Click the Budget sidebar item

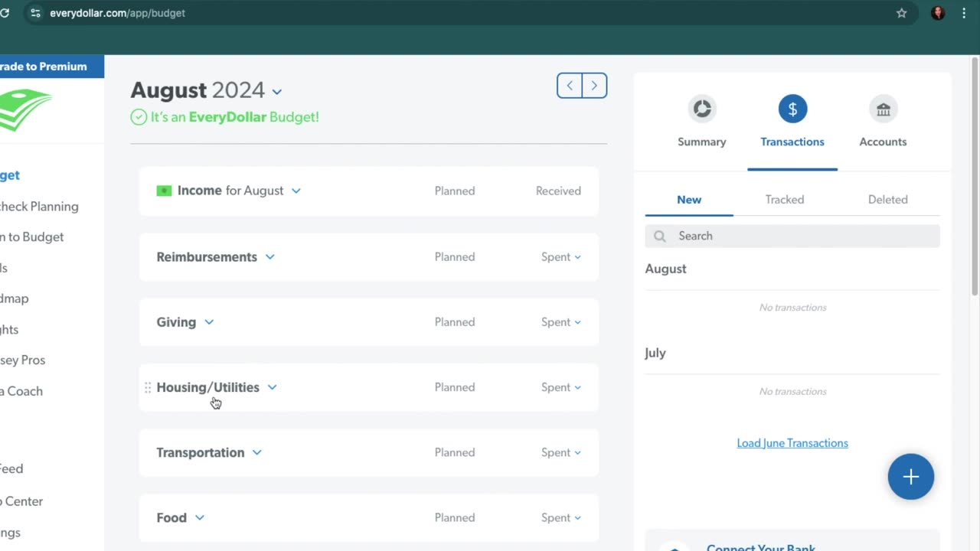(x=10, y=175)
